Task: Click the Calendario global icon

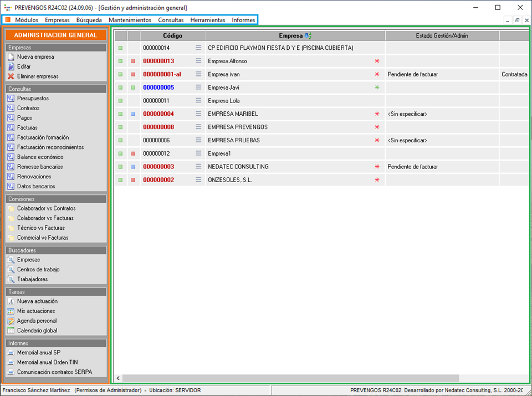Action: point(11,331)
